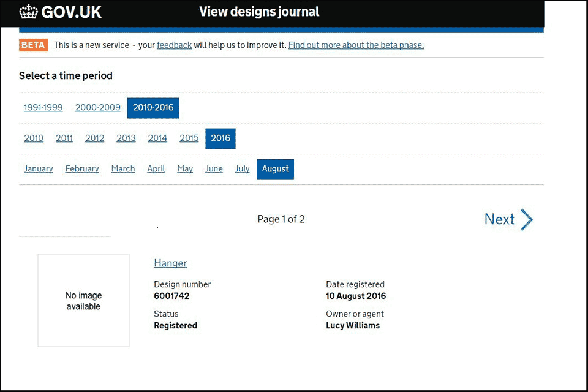Open the feedback link
Viewport: 588px width, 392px height.
click(x=174, y=45)
